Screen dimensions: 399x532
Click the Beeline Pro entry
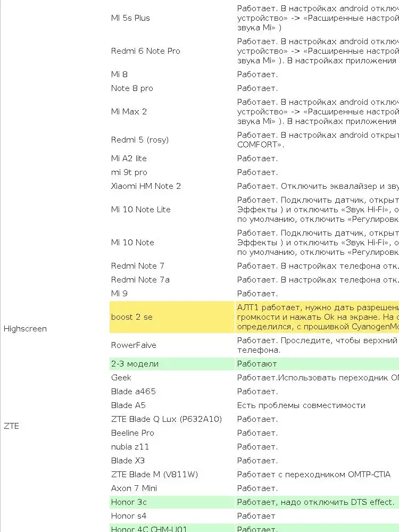click(x=132, y=433)
